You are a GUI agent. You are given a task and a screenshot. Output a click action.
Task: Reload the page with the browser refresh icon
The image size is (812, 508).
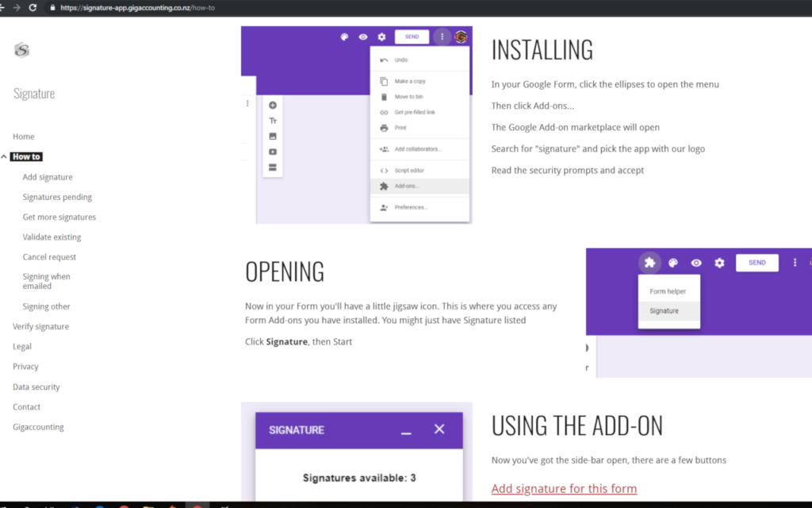pyautogui.click(x=32, y=8)
